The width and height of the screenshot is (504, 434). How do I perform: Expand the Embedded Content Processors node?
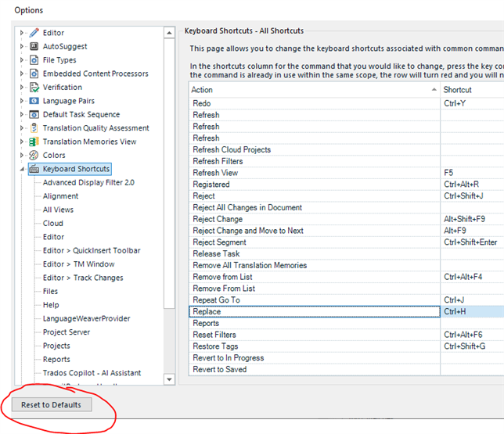22,74
